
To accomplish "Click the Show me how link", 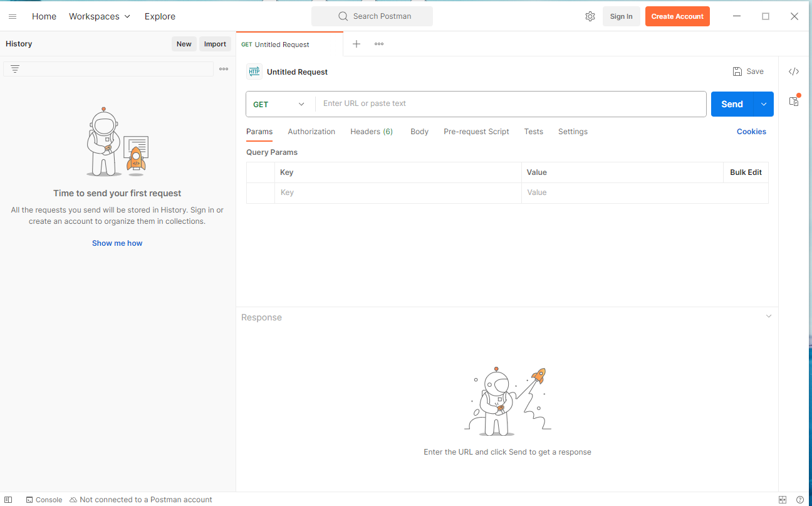I will point(117,243).
